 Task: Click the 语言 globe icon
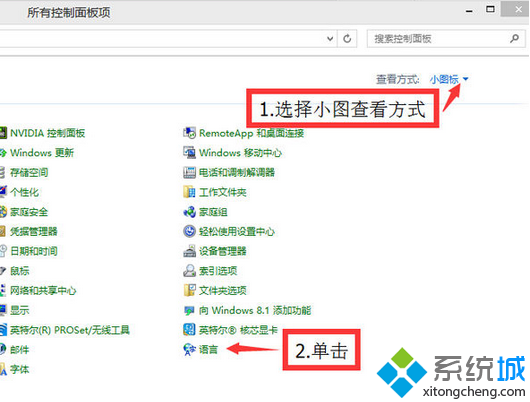pos(189,350)
